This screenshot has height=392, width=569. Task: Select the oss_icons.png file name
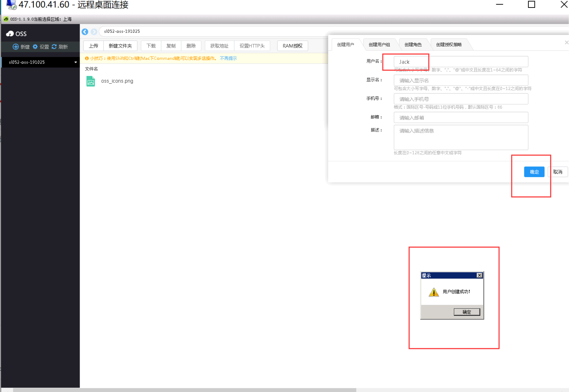(x=117, y=81)
